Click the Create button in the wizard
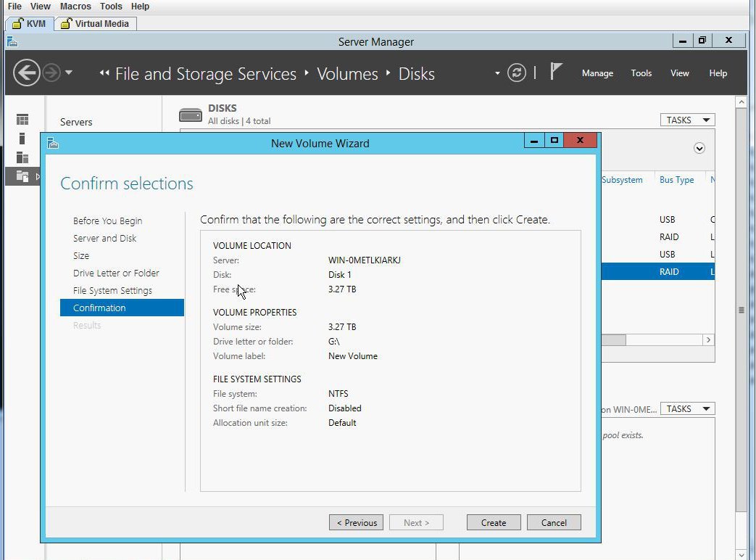 pyautogui.click(x=494, y=522)
